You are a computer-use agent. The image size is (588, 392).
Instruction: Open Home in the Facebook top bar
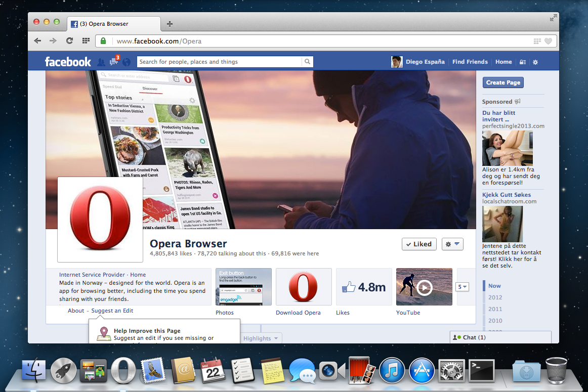[503, 62]
